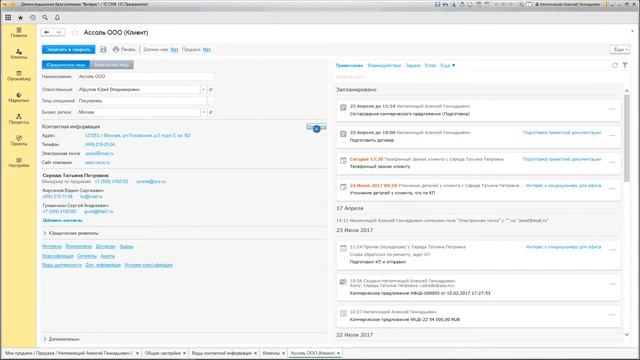The height and width of the screenshot is (360, 640).
Task: Open linked record of Ответственный field
Action: [x=211, y=89]
